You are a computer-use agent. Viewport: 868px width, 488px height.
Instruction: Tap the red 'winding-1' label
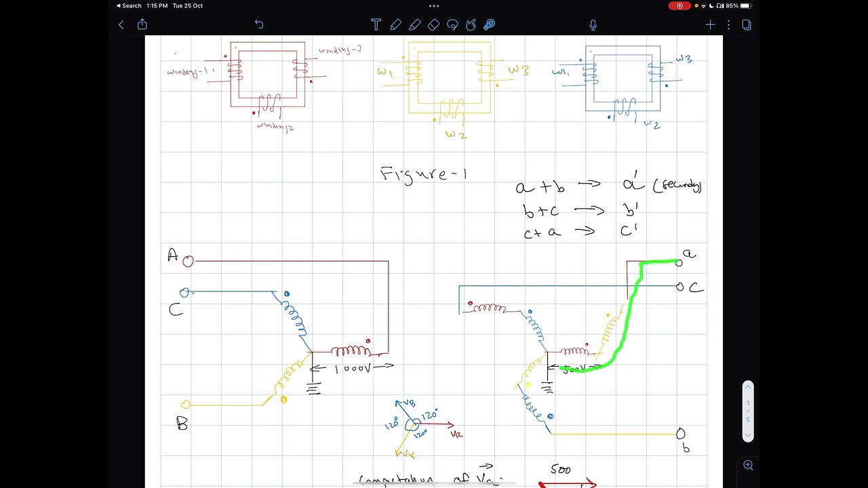click(x=191, y=71)
